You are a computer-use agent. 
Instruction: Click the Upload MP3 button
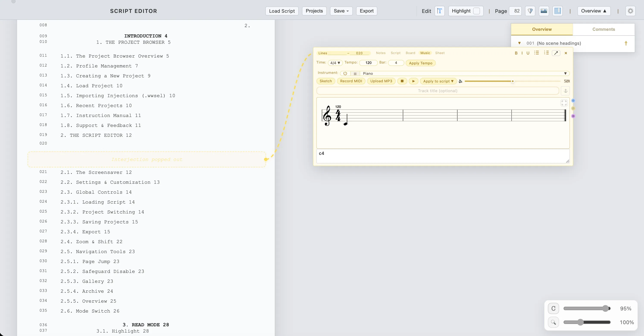pos(381,81)
